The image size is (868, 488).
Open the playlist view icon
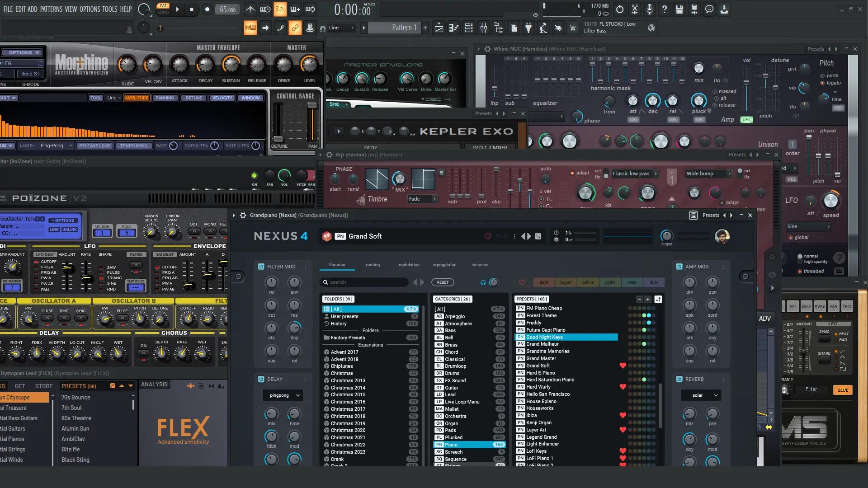click(x=439, y=28)
